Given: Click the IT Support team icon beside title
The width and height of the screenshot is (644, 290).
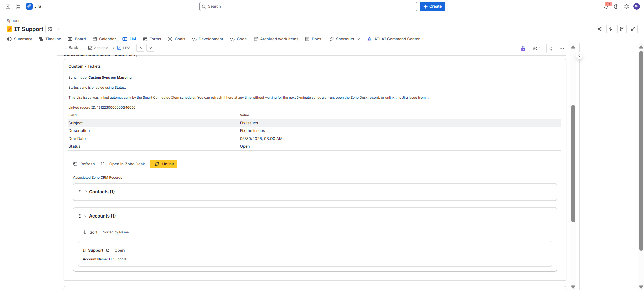Looking at the screenshot, I should (50, 29).
